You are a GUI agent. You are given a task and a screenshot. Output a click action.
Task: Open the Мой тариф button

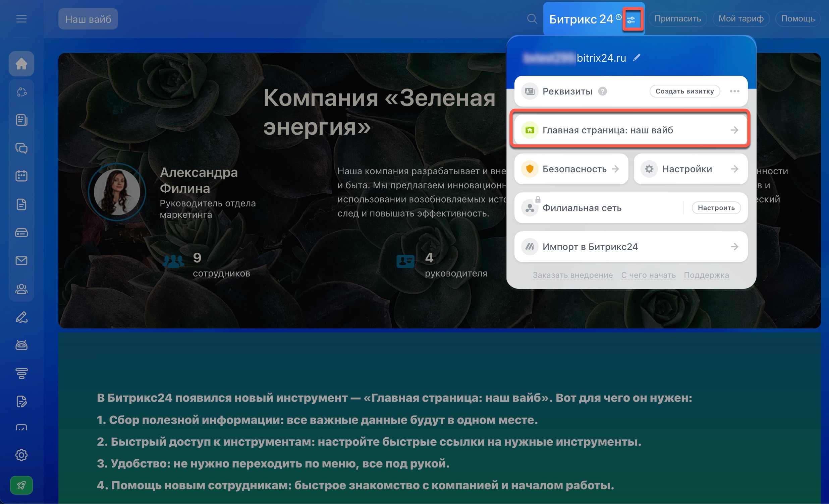(740, 19)
